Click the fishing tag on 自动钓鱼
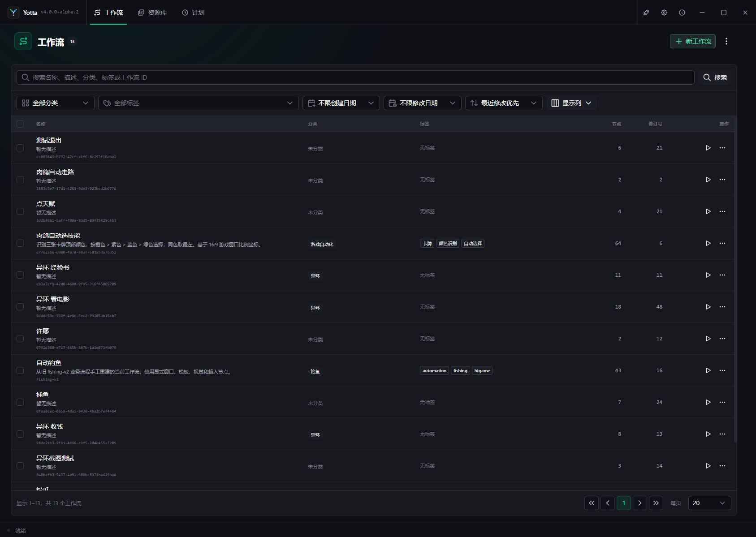The width and height of the screenshot is (756, 537). pos(460,370)
